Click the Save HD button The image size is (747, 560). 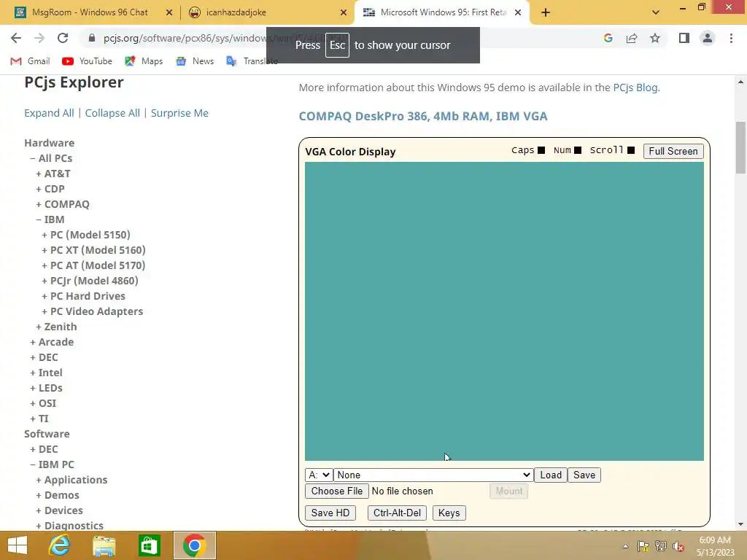tap(330, 513)
